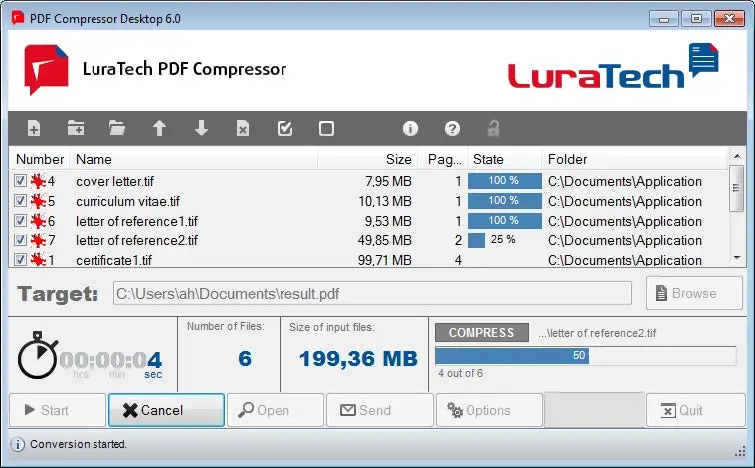Click the Send button
Viewport: 755px width, 468px height.
point(379,410)
